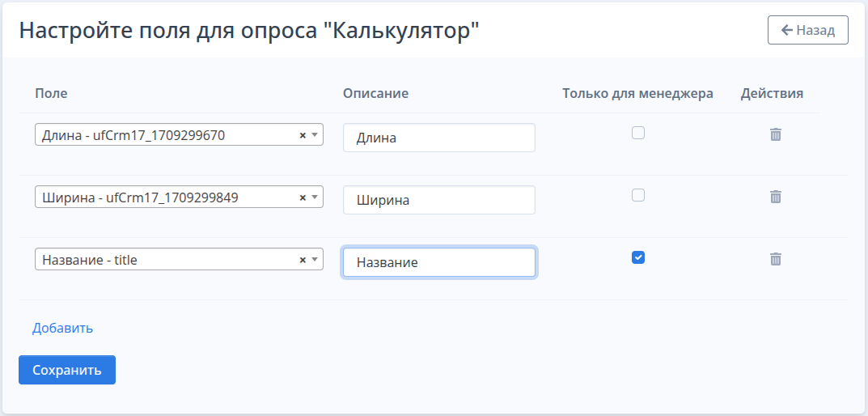868x416 pixels.
Task: Delete the Название field row
Action: pyautogui.click(x=776, y=259)
